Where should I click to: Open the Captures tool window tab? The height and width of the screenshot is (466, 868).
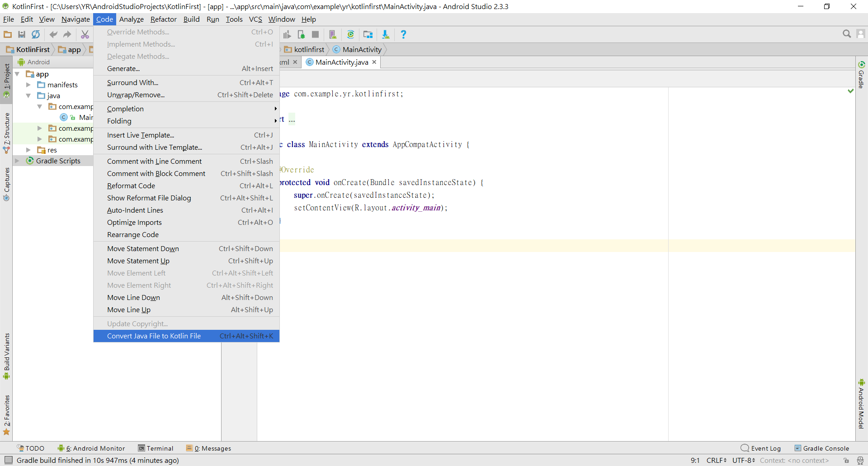click(6, 184)
